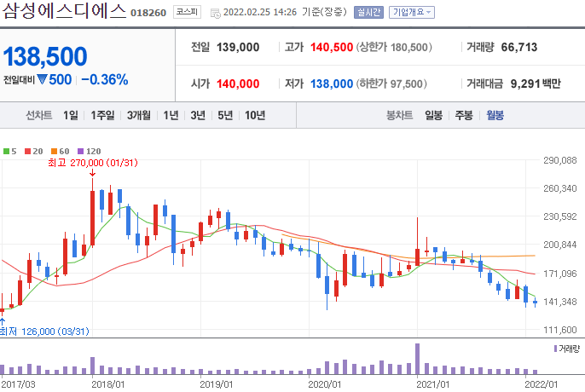
Task: Select the 3년 line chart tab
Action: pyautogui.click(x=198, y=115)
